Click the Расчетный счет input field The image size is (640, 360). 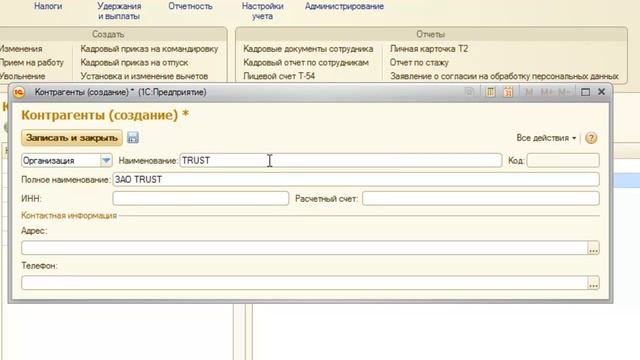(481, 198)
